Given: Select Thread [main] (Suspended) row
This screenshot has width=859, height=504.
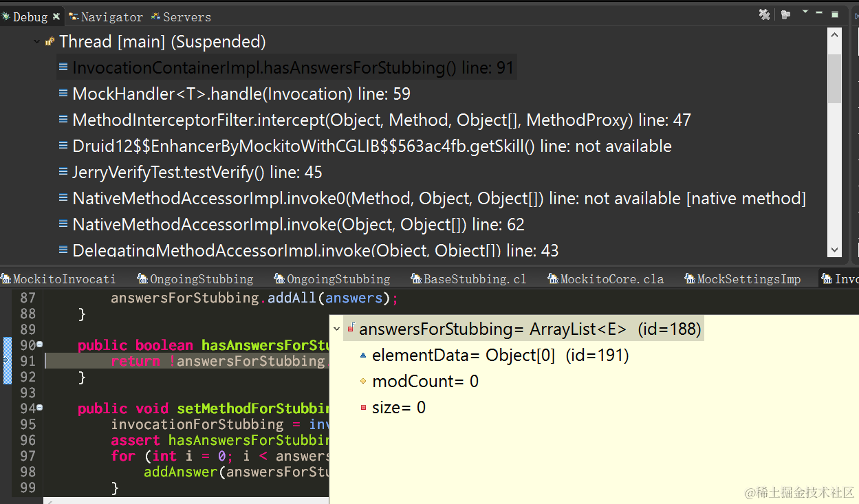Looking at the screenshot, I should click(162, 42).
